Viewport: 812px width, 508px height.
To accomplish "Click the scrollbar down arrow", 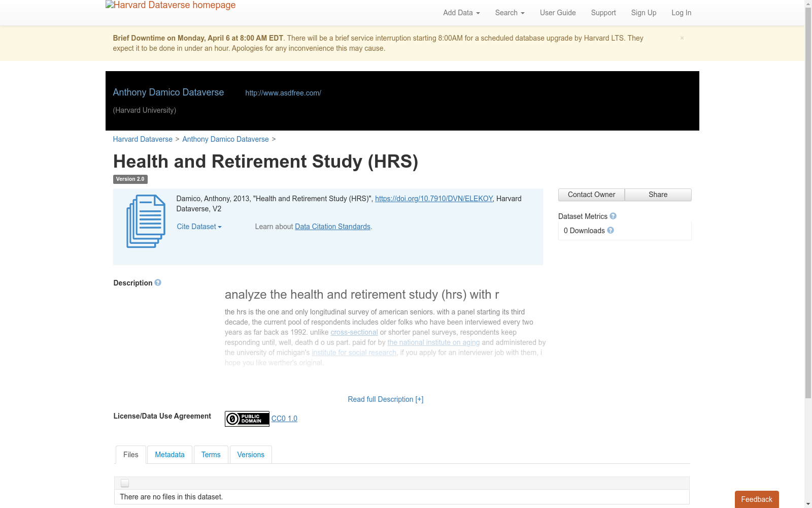I will click(x=808, y=504).
